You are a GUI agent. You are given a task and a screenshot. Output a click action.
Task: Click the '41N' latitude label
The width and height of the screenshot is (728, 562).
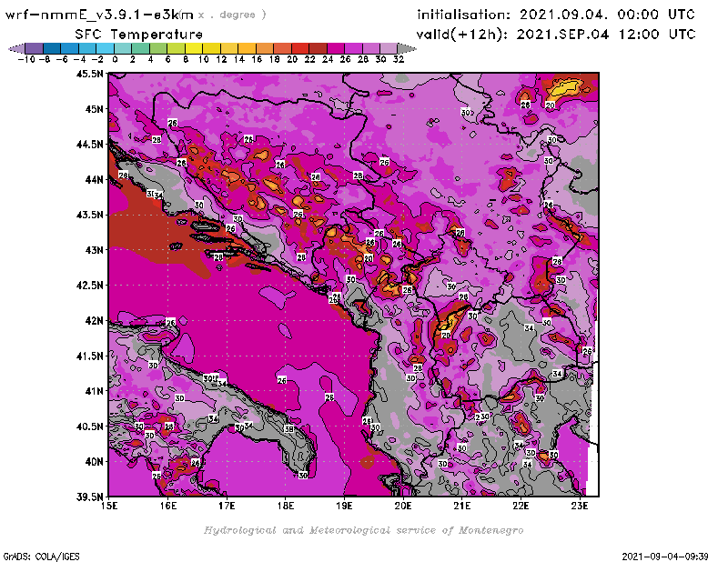click(x=94, y=391)
